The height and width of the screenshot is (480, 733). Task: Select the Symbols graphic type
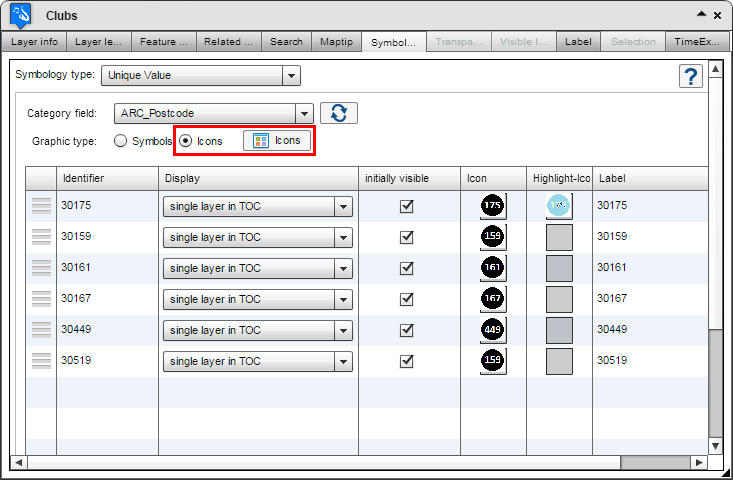click(120, 141)
